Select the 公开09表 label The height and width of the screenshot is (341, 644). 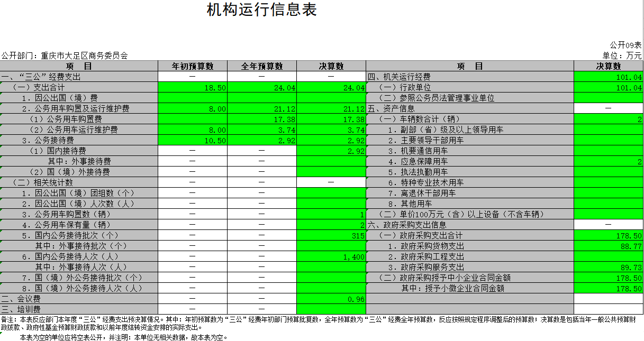[x=625, y=45]
